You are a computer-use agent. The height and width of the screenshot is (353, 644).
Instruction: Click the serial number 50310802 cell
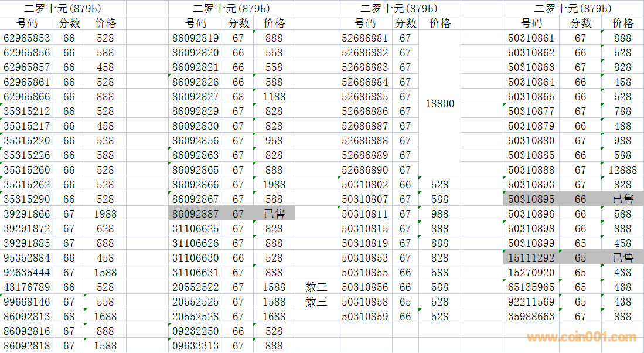point(364,184)
